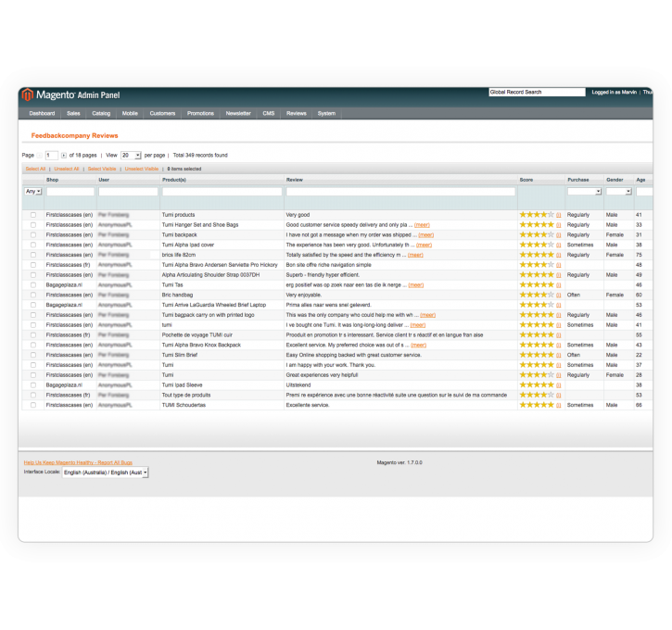Open the Newsletter menu
The height and width of the screenshot is (630, 672).
click(238, 114)
